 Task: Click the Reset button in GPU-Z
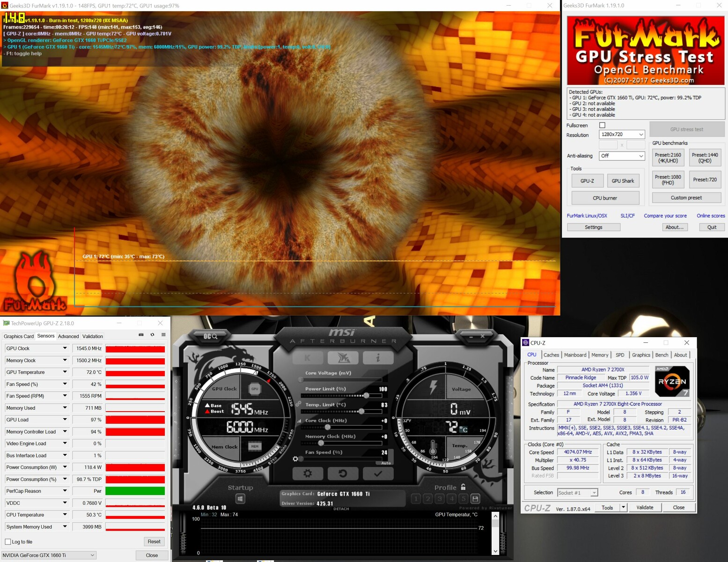[x=154, y=541]
